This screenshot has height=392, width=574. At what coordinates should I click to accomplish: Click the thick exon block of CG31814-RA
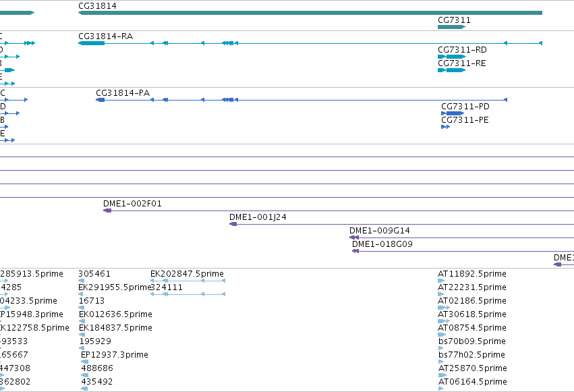coord(92,43)
